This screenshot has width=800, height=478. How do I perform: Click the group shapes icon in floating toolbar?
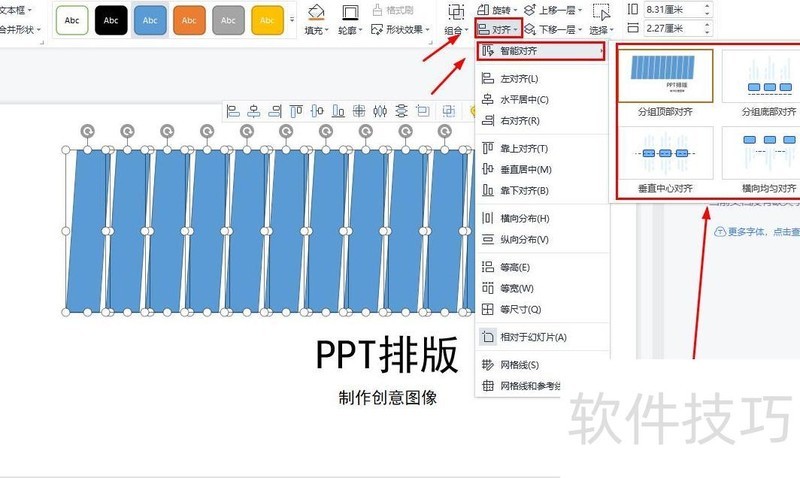pos(448,111)
